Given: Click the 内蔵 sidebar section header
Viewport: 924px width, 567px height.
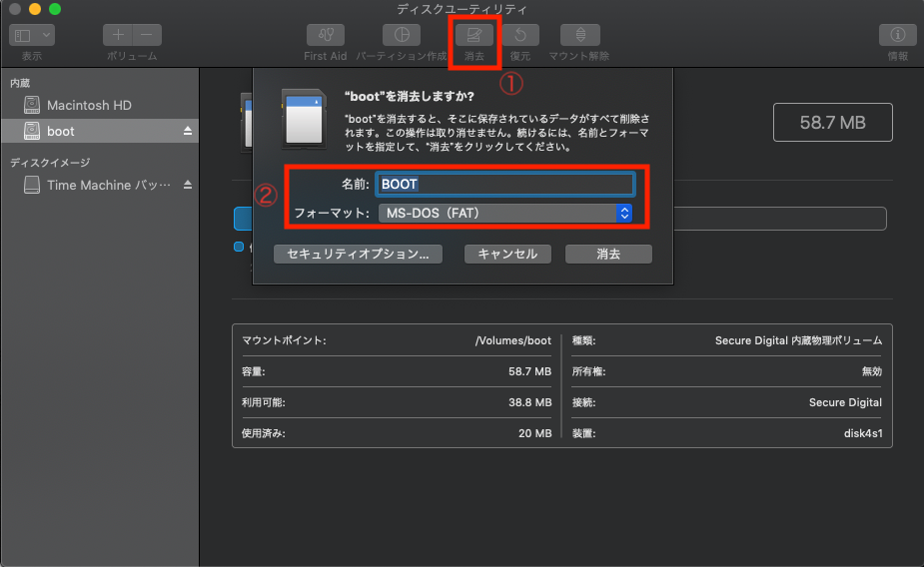Looking at the screenshot, I should pyautogui.click(x=20, y=83).
